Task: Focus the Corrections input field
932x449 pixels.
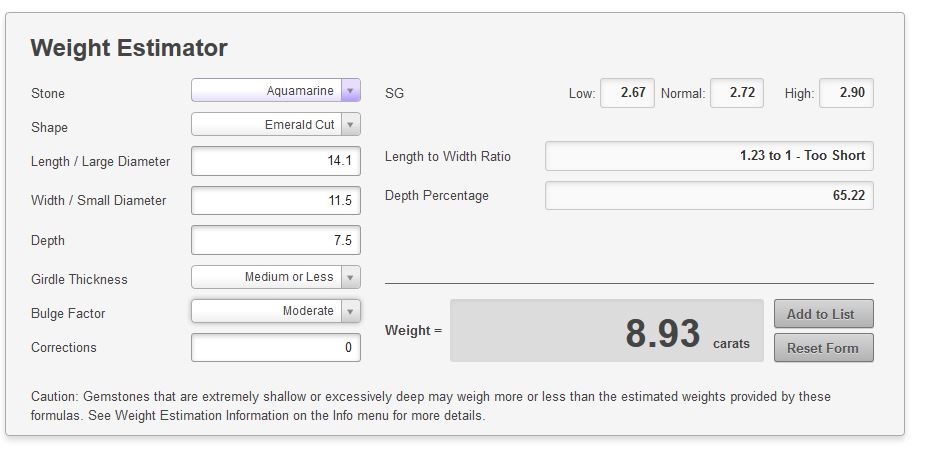Action: [x=276, y=347]
